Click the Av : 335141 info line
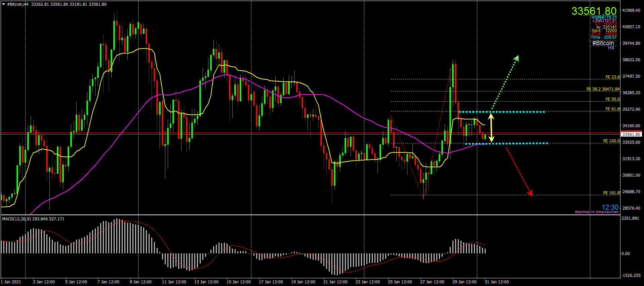The height and width of the screenshot is (286, 644). tap(606, 27)
